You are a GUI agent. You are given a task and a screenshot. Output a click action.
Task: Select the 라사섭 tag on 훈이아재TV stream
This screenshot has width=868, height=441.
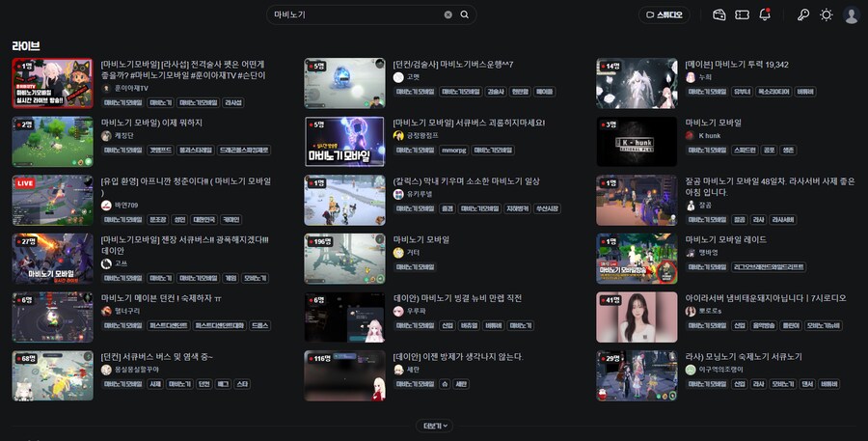tap(232, 102)
